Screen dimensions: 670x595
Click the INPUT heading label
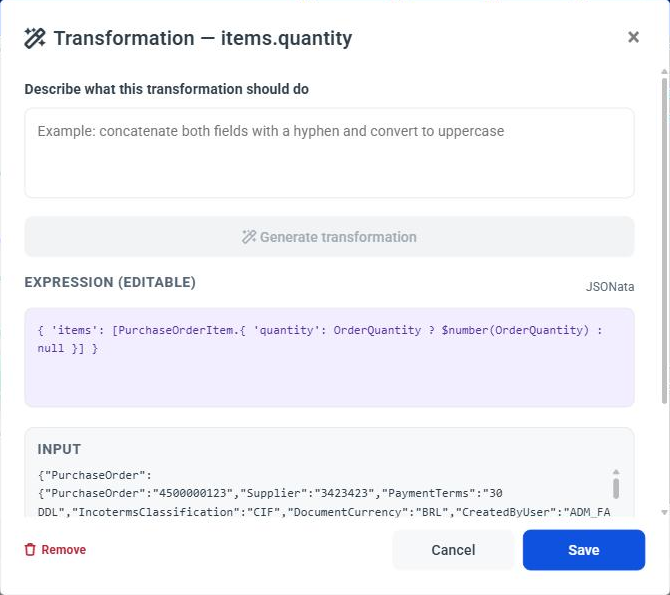(x=59, y=449)
